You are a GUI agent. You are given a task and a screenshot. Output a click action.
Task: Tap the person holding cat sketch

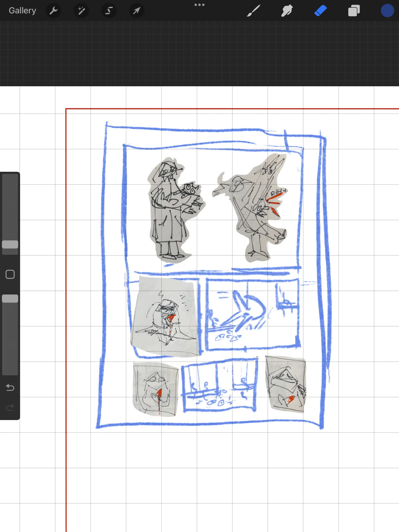[173, 209]
